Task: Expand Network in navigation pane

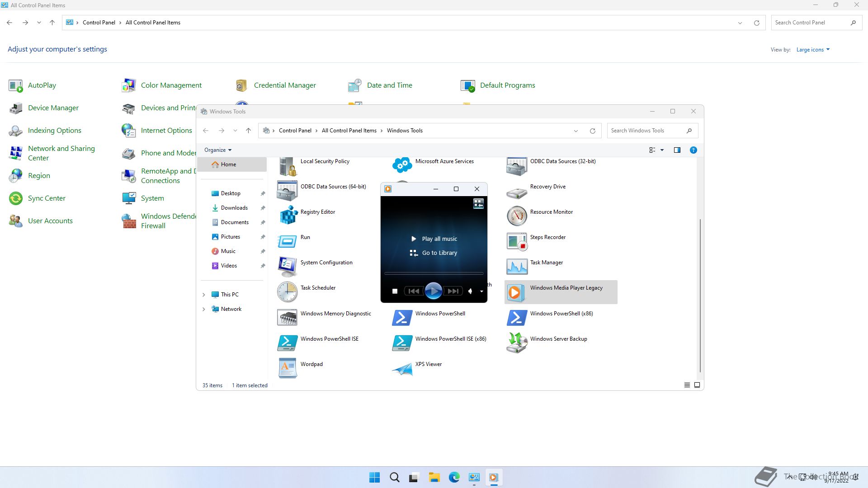Action: [203, 309]
